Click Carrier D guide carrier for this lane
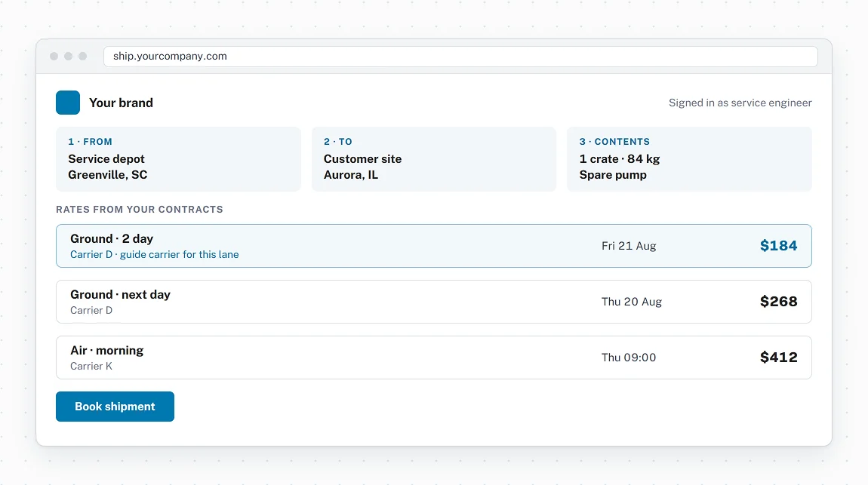 [155, 254]
